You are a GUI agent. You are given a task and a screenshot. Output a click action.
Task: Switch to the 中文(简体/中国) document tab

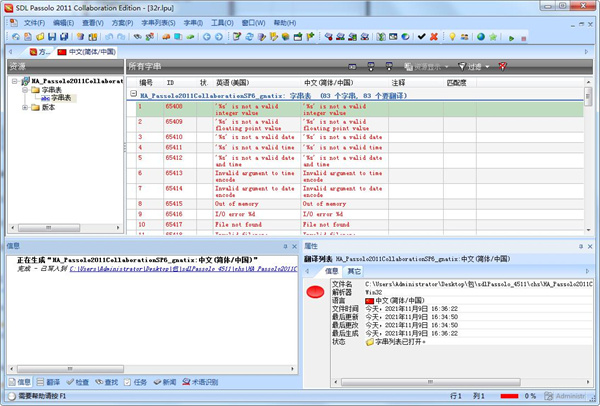pos(87,52)
